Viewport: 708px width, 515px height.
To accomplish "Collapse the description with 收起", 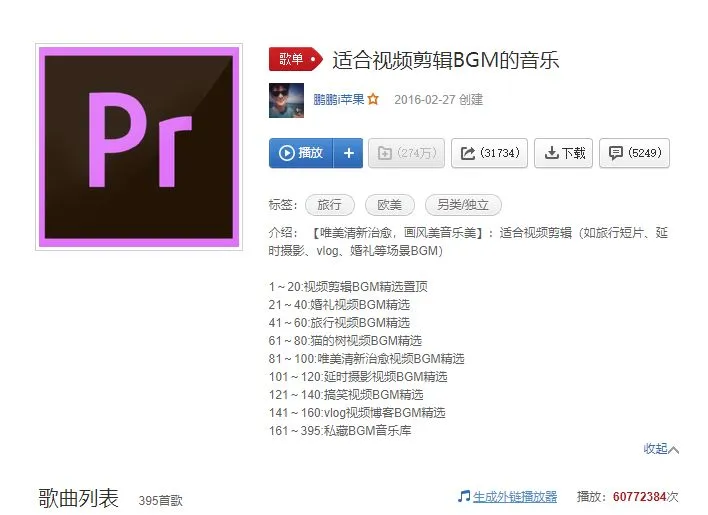I will pyautogui.click(x=661, y=449).
